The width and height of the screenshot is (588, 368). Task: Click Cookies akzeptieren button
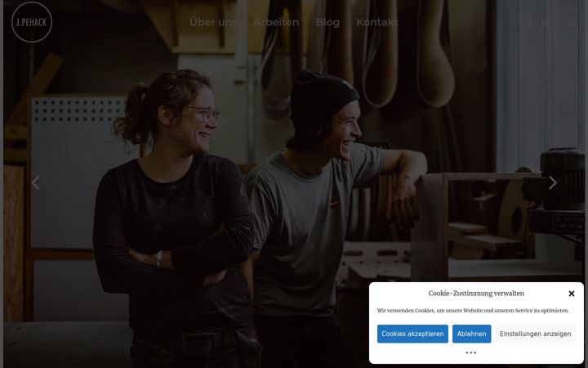click(x=412, y=334)
